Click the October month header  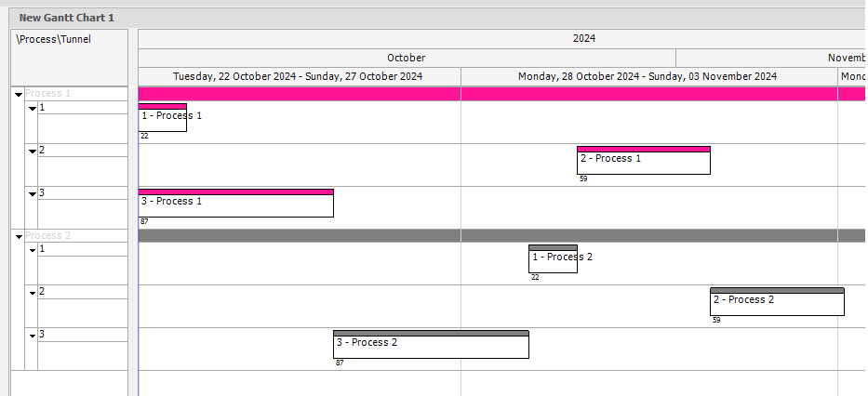(407, 58)
